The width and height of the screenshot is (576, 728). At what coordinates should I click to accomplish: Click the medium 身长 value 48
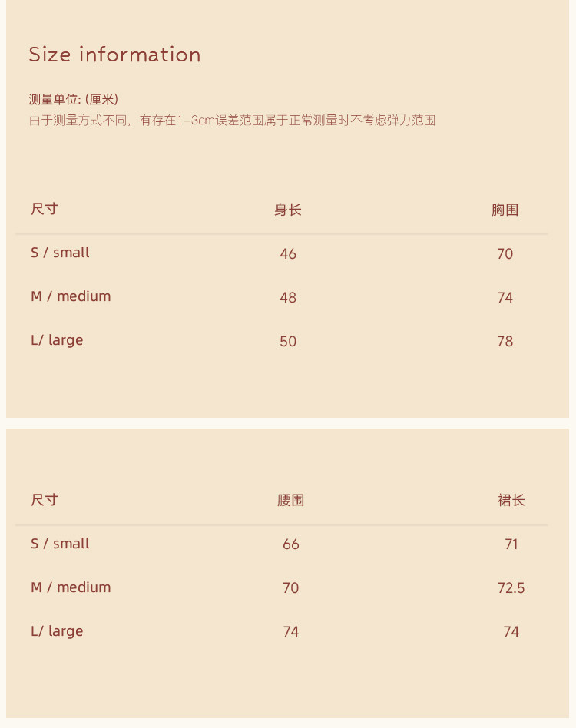click(288, 298)
